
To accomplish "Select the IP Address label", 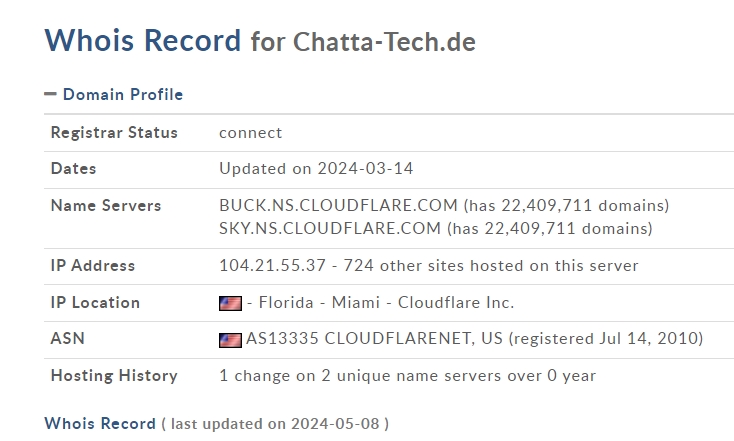I will [93, 265].
